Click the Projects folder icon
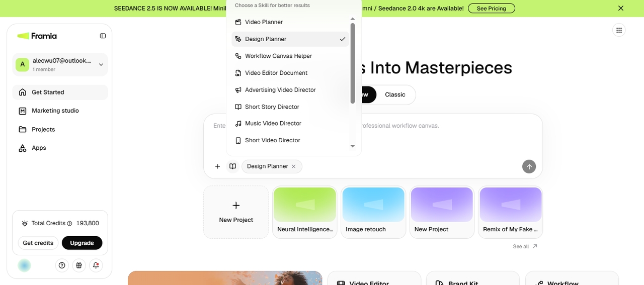Viewport: 644px width, 285px height. pyautogui.click(x=22, y=129)
